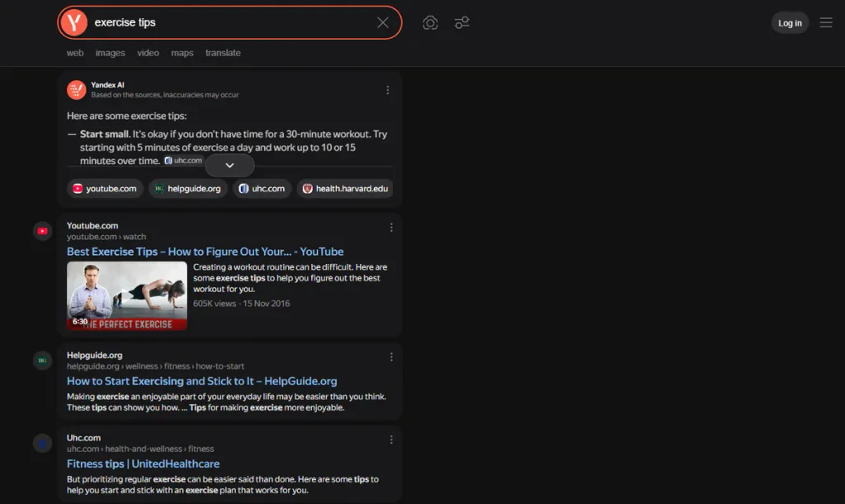Open uhc.com source chip
Viewport: 845px width, 504px height.
[262, 188]
